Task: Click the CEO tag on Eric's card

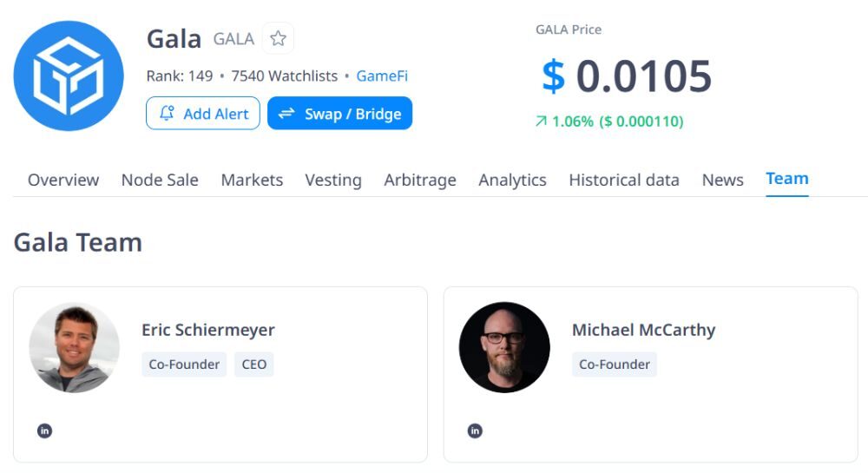Action: point(254,365)
